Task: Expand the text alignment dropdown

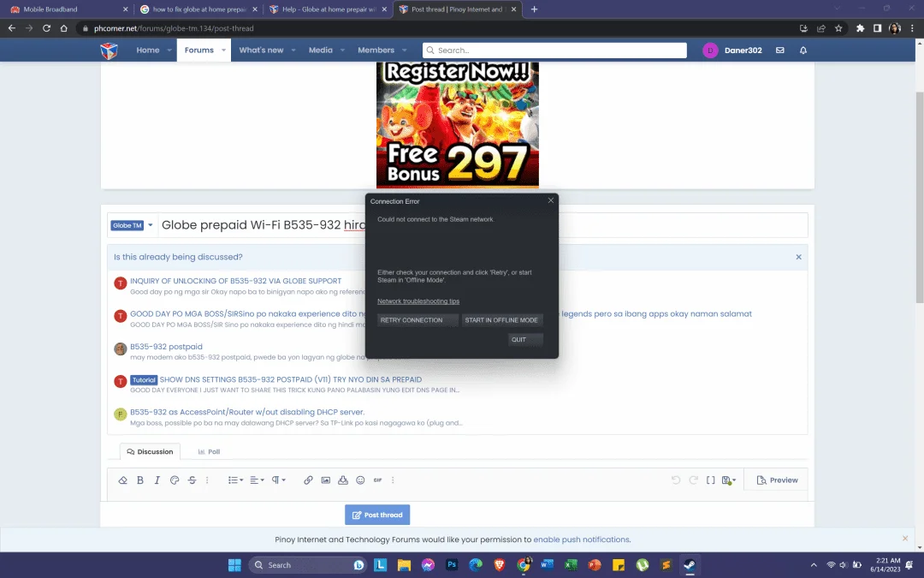Action: point(257,480)
